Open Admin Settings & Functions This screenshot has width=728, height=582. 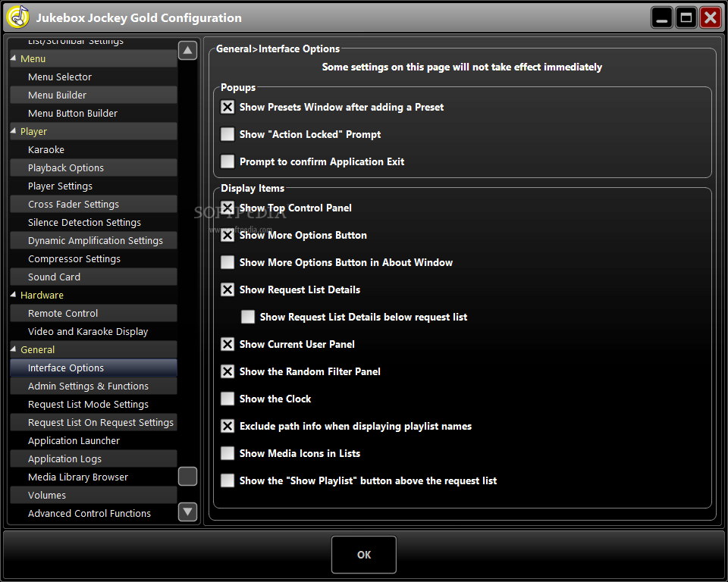point(93,386)
